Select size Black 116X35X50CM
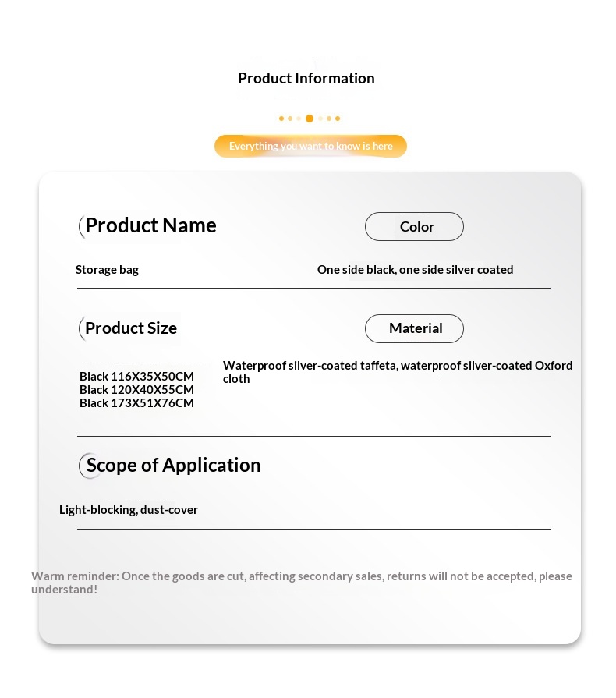This screenshot has width=616, height=698. point(136,376)
